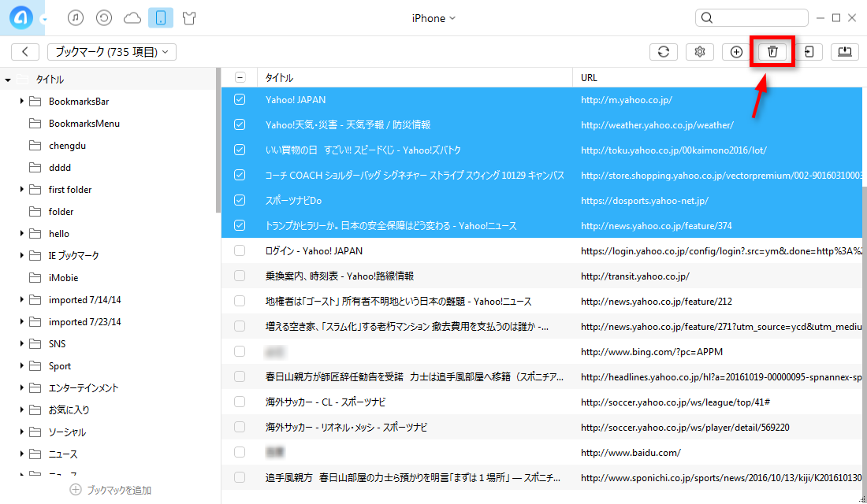Export bookmarks to computer icon
The image size is (867, 504).
tap(844, 51)
